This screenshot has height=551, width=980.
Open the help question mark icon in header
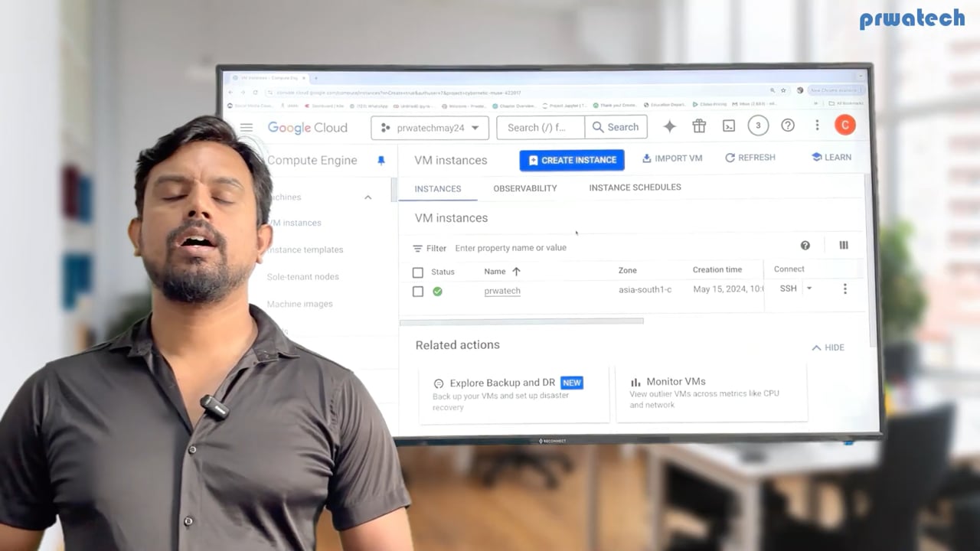pyautogui.click(x=788, y=126)
